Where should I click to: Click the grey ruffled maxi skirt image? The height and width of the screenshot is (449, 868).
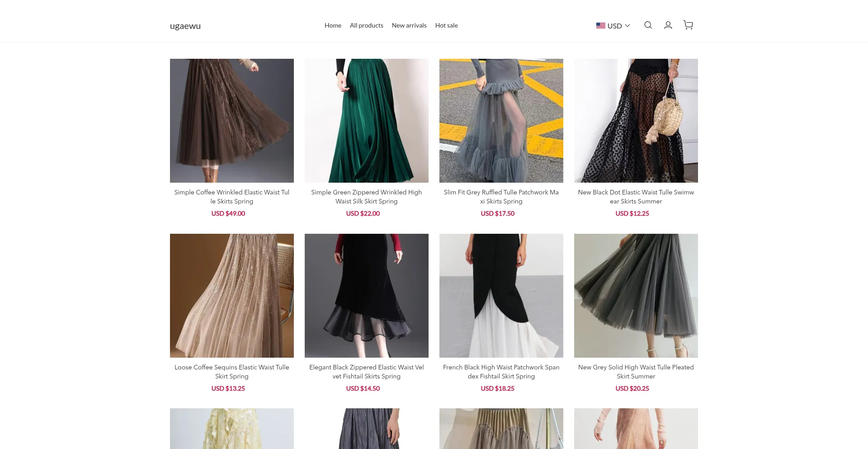501,121
